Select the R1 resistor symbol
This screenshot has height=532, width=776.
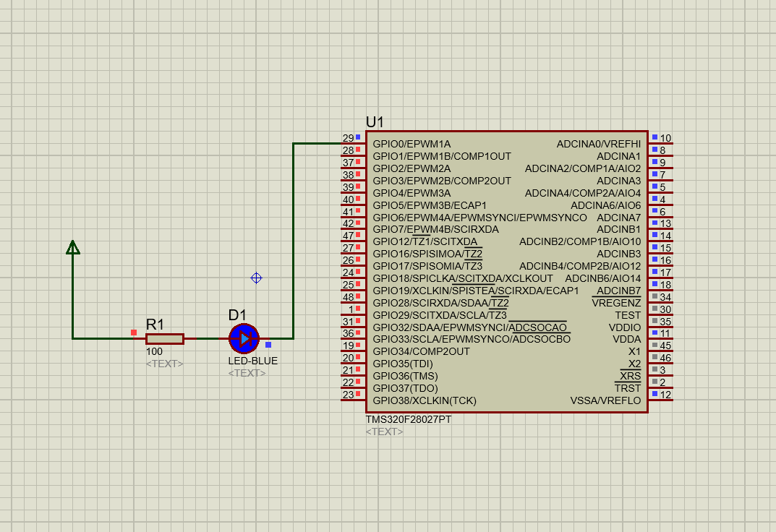165,339
